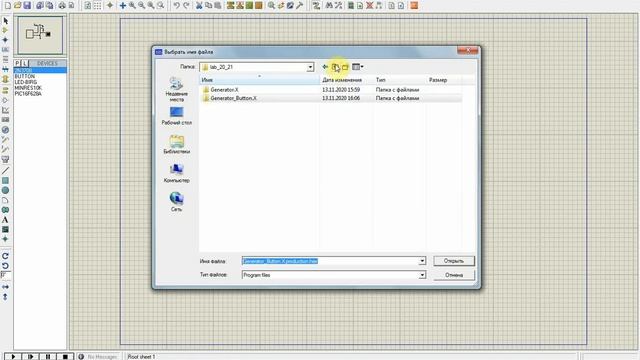This screenshot has width=640, height=360.
Task: Save the design from main toolbar
Action: tap(27, 5)
